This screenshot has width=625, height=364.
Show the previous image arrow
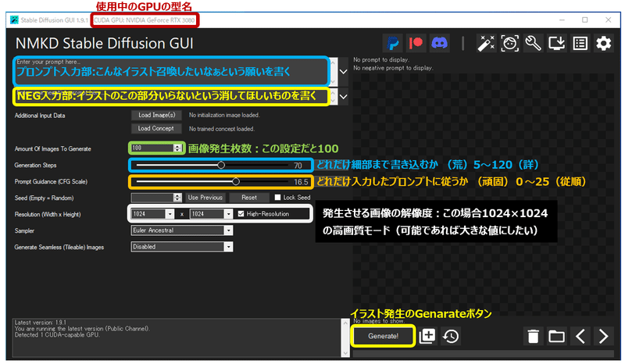[x=580, y=336]
